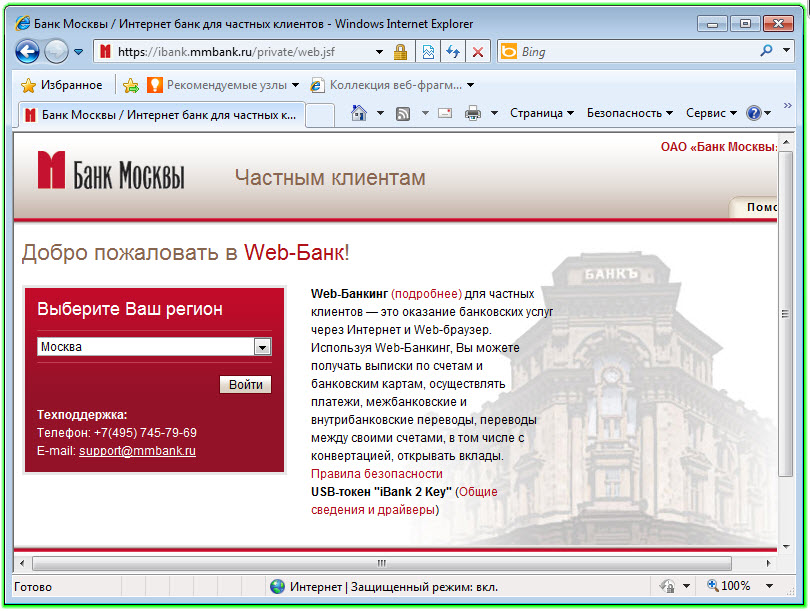Click the Войти login button
Screen dimensions: 810x611
(x=245, y=385)
